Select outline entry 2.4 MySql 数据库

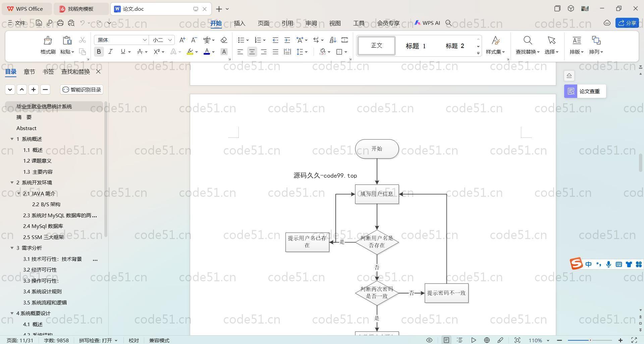(x=43, y=226)
